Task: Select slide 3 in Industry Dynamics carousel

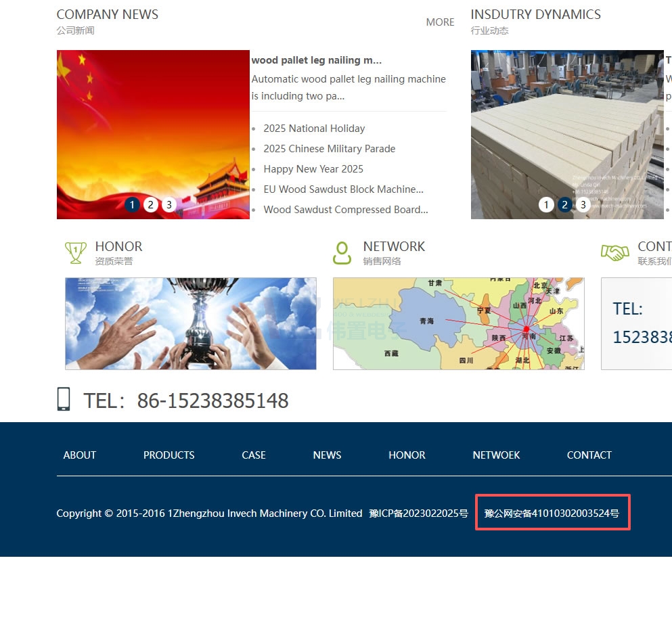Action: point(583,205)
